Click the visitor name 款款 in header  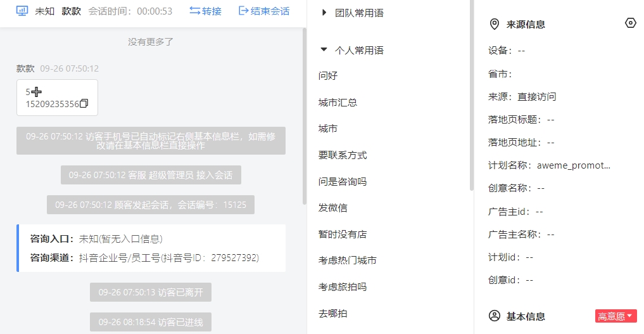click(72, 11)
